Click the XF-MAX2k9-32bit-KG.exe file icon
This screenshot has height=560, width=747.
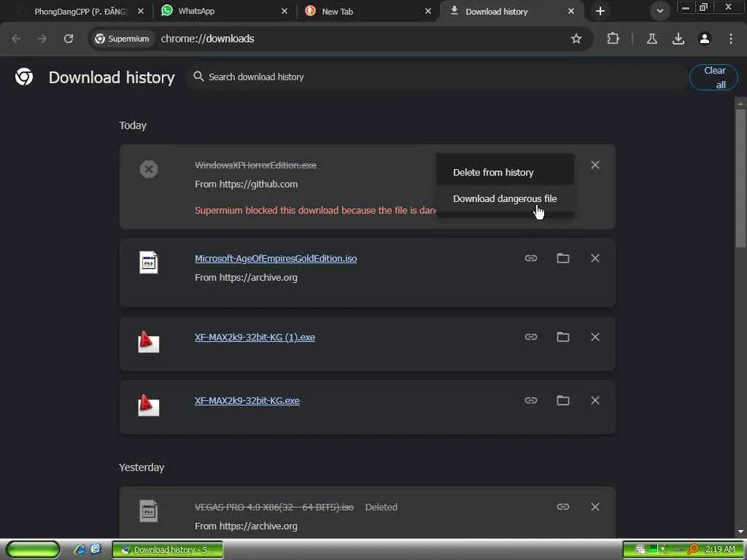[148, 405]
